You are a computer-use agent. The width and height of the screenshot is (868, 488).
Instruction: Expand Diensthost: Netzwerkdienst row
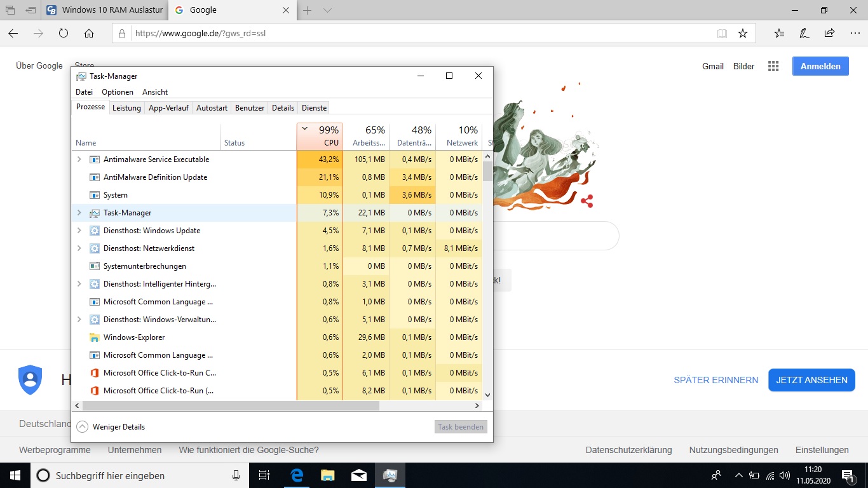(x=79, y=248)
